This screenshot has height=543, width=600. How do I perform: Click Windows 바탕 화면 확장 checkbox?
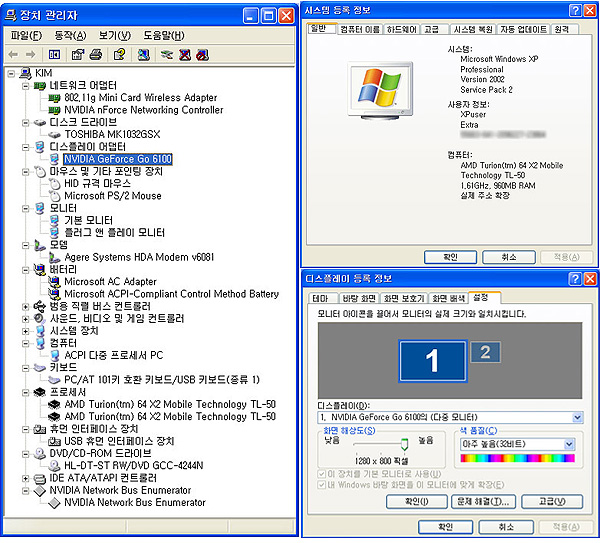click(321, 485)
